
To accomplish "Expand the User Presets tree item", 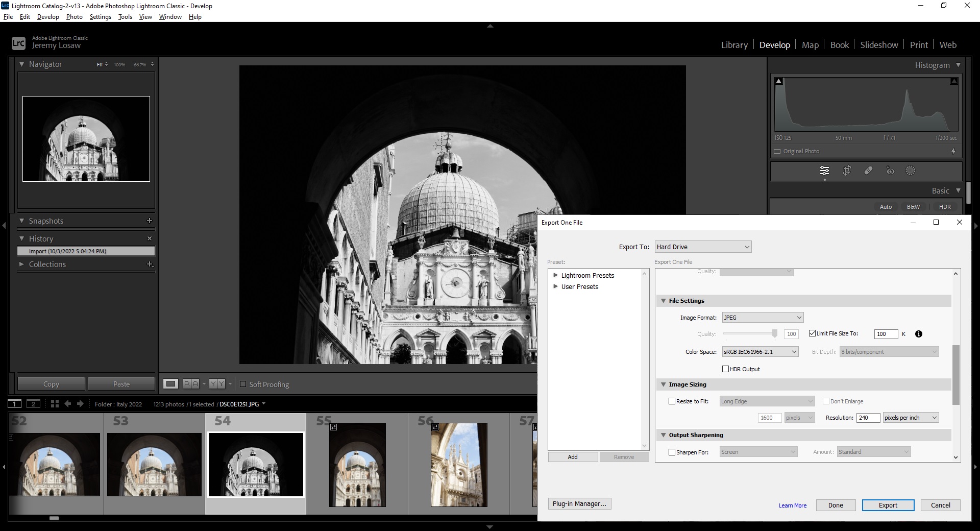I will pos(555,286).
